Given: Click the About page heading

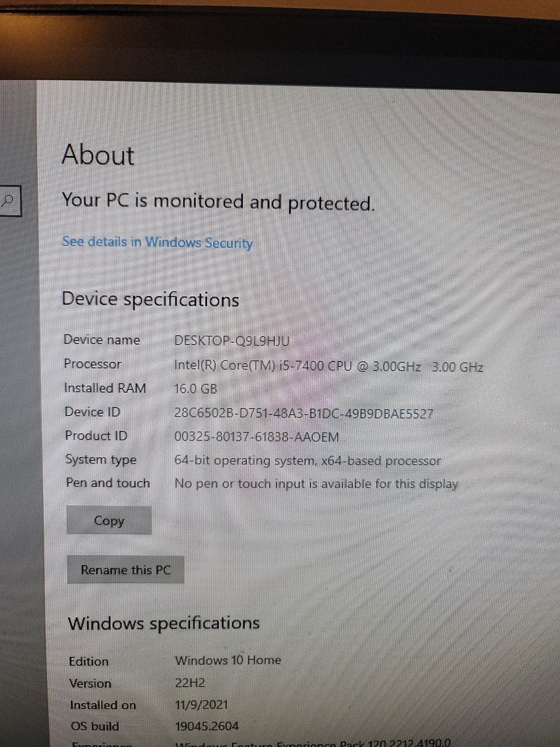Looking at the screenshot, I should [98, 155].
